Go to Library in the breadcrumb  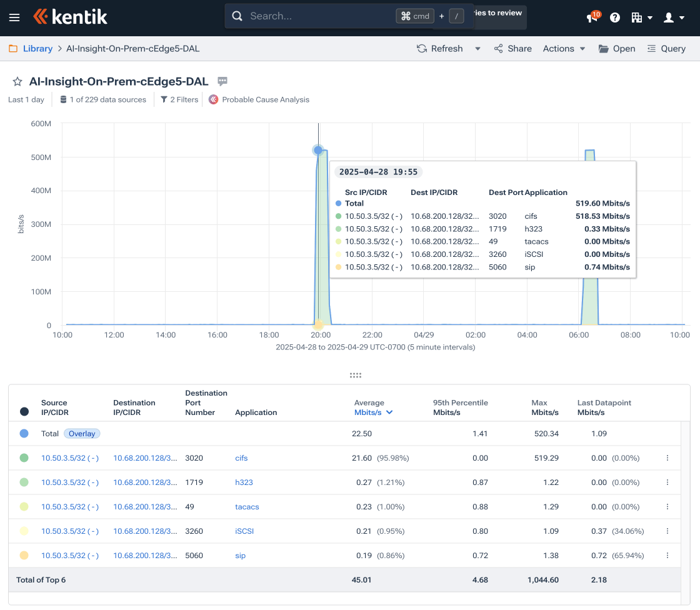tap(37, 49)
